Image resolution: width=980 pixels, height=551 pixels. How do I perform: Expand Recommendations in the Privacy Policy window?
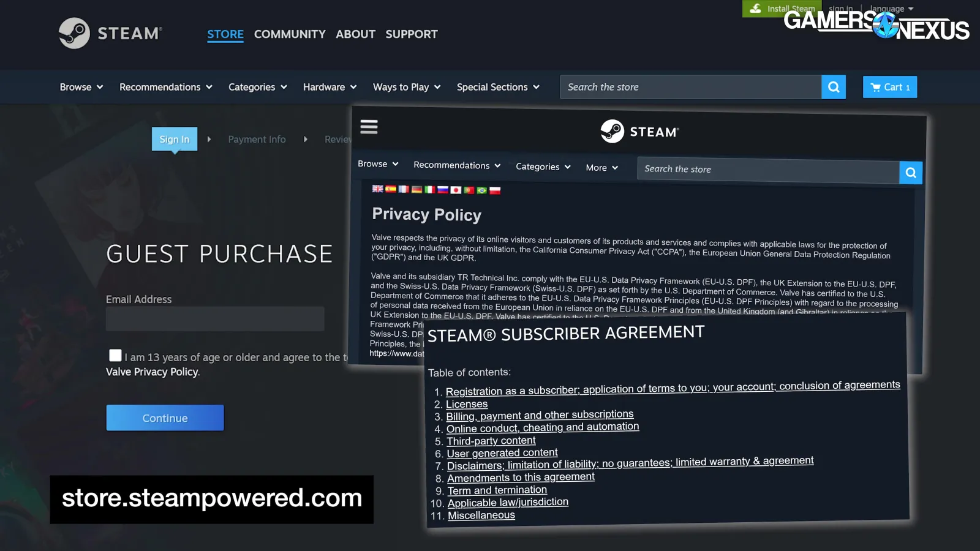(457, 165)
